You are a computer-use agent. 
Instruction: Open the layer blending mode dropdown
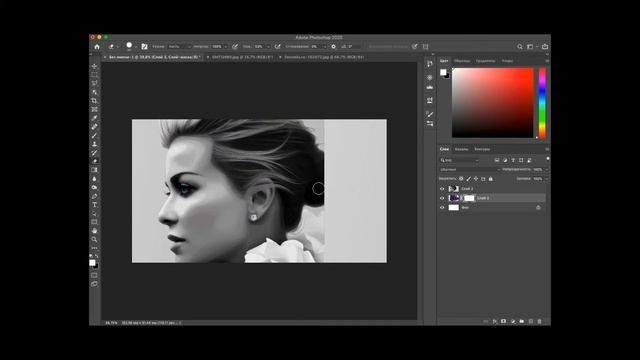469,169
